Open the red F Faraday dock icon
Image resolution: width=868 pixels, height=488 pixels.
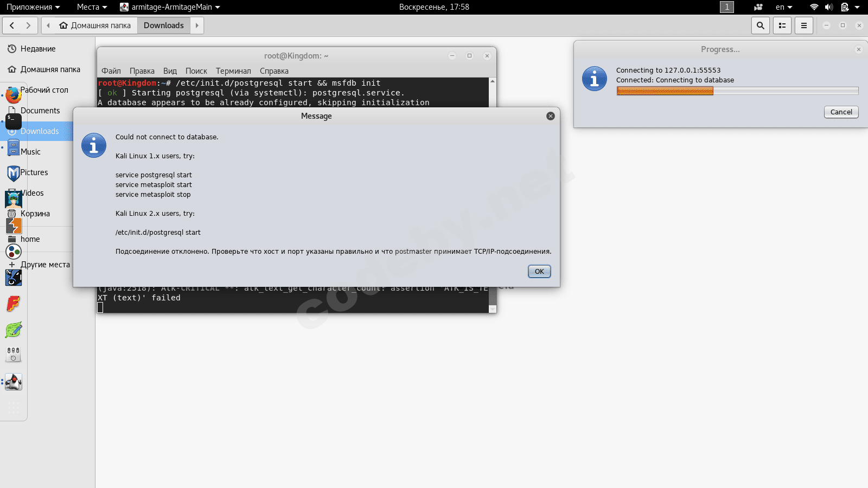[x=14, y=304]
